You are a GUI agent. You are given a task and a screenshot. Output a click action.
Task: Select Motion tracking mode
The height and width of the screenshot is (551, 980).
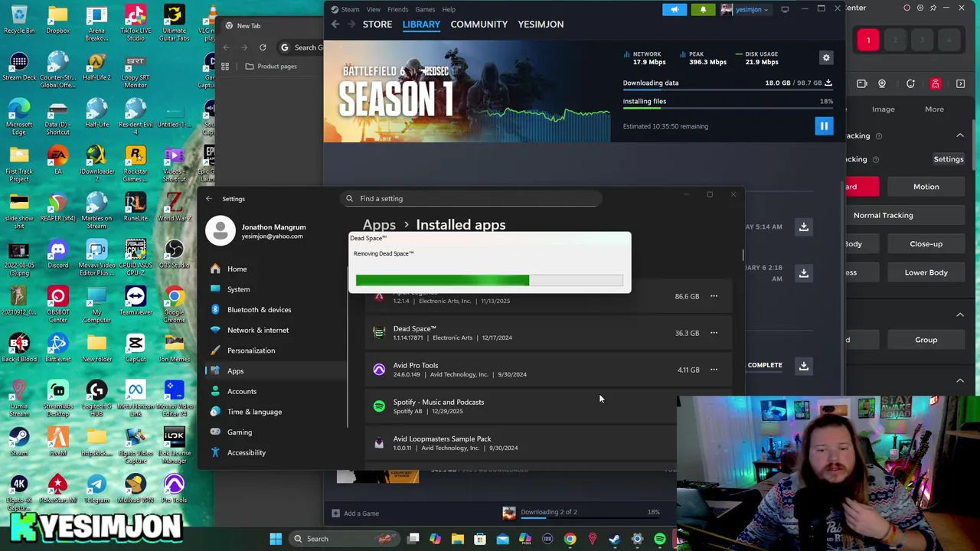tap(926, 187)
